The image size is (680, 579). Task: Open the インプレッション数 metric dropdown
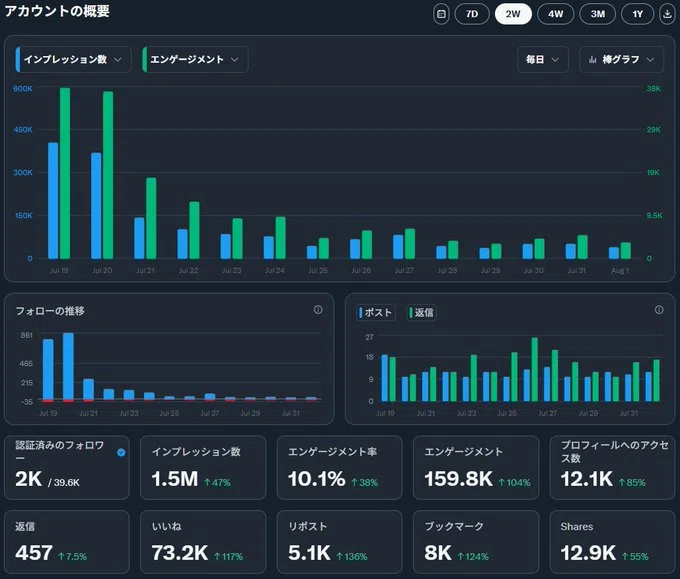(x=73, y=59)
